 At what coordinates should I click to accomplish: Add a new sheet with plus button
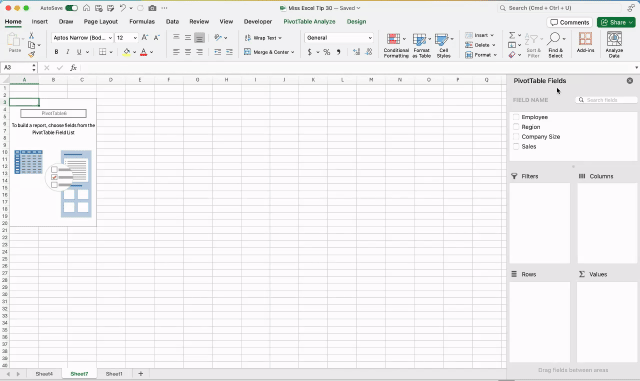tap(140, 374)
